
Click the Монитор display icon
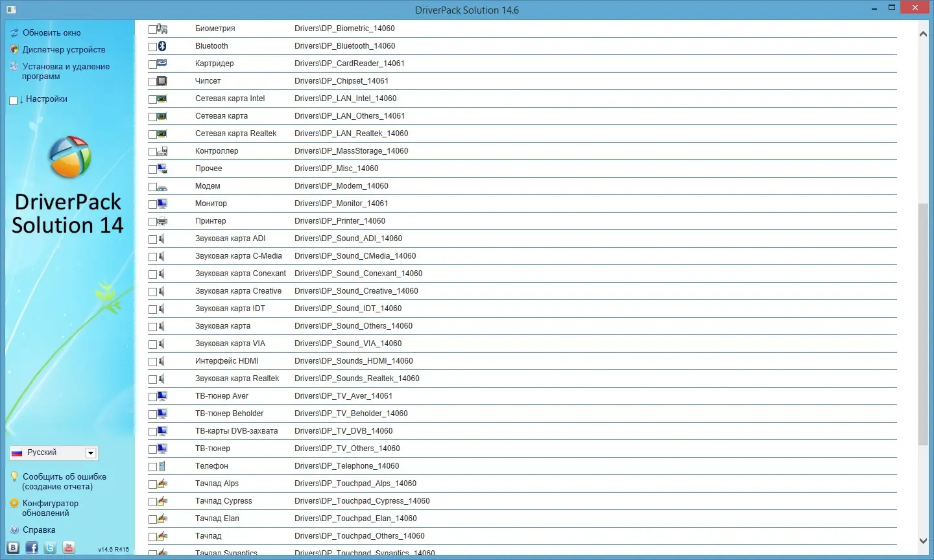pyautogui.click(x=162, y=204)
